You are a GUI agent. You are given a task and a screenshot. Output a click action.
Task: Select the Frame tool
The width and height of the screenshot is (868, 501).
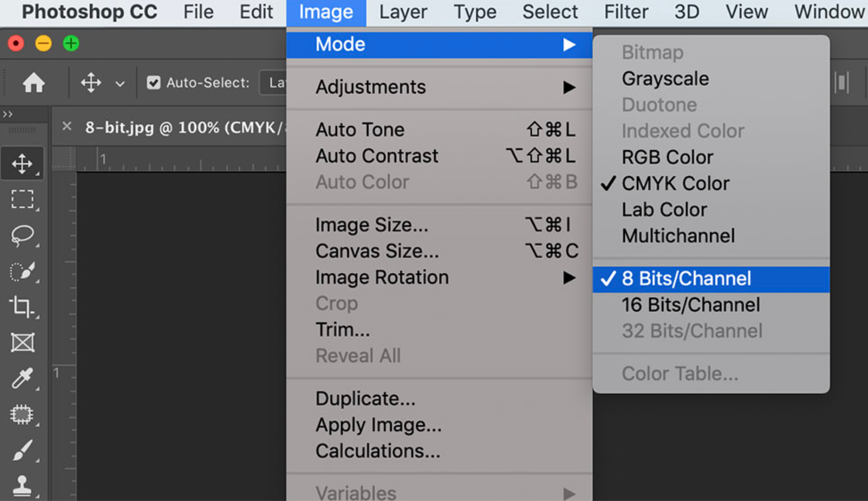click(23, 343)
